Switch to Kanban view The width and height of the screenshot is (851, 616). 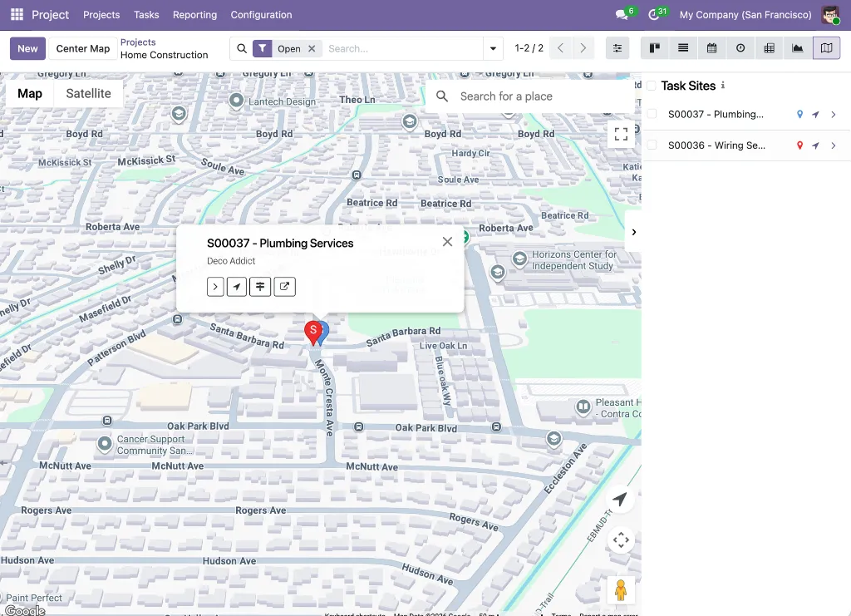(x=655, y=48)
